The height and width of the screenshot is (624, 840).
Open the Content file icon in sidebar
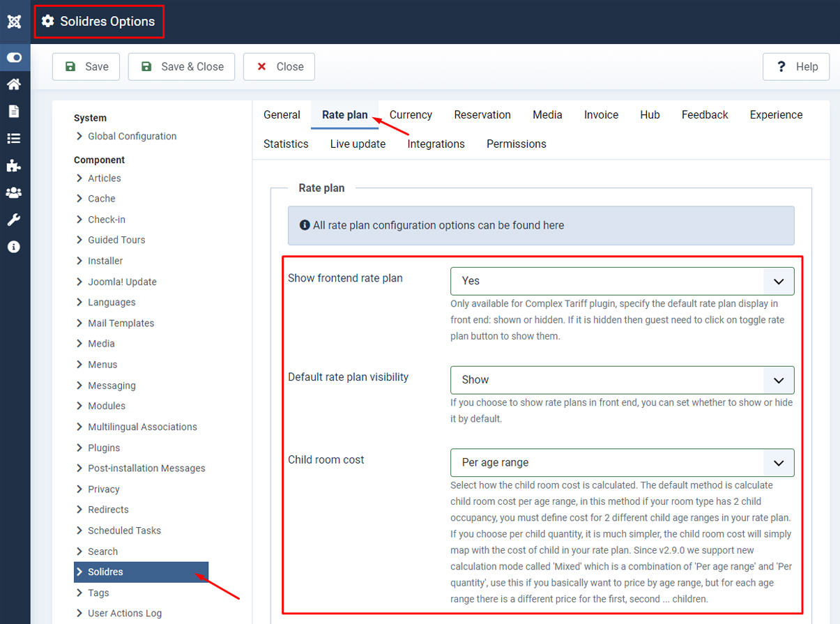14,112
